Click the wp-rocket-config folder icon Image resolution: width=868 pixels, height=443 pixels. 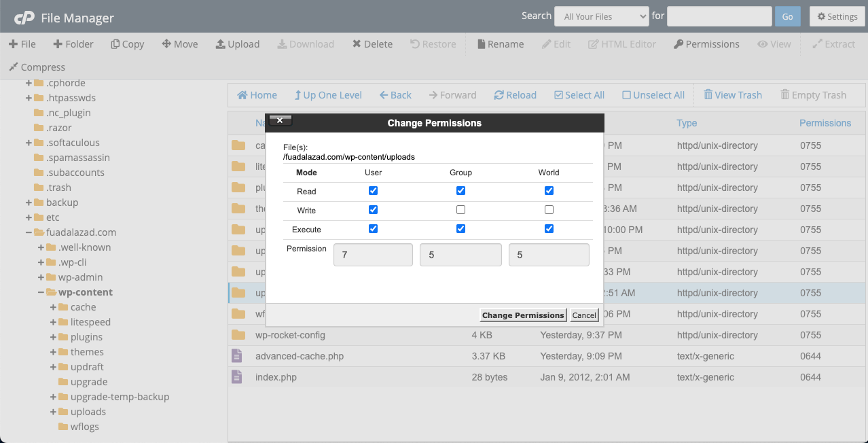coord(238,334)
